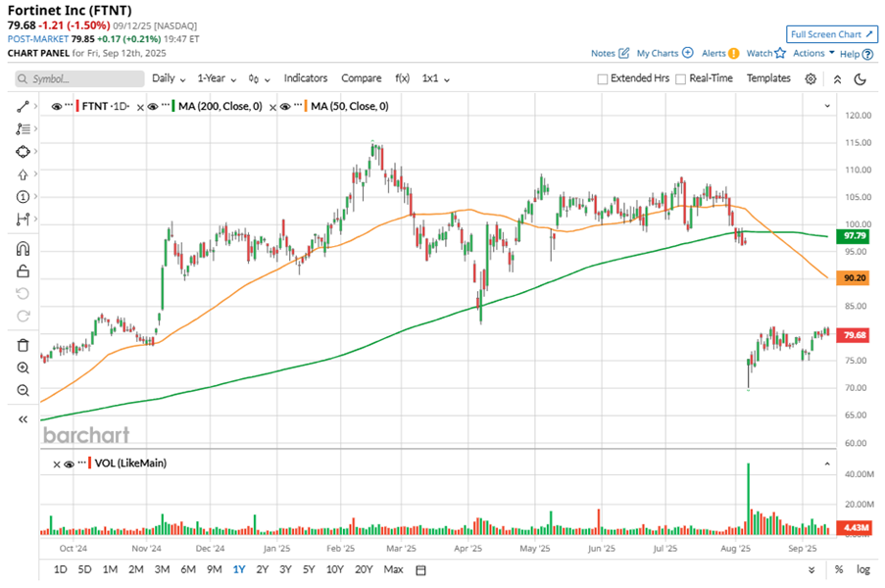Delete drawings with the trash icon
This screenshot has height=588, width=885.
(23, 345)
